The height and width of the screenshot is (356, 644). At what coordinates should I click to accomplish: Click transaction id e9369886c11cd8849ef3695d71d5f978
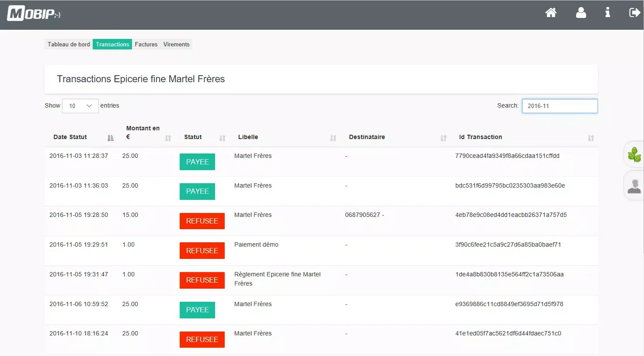(x=509, y=304)
